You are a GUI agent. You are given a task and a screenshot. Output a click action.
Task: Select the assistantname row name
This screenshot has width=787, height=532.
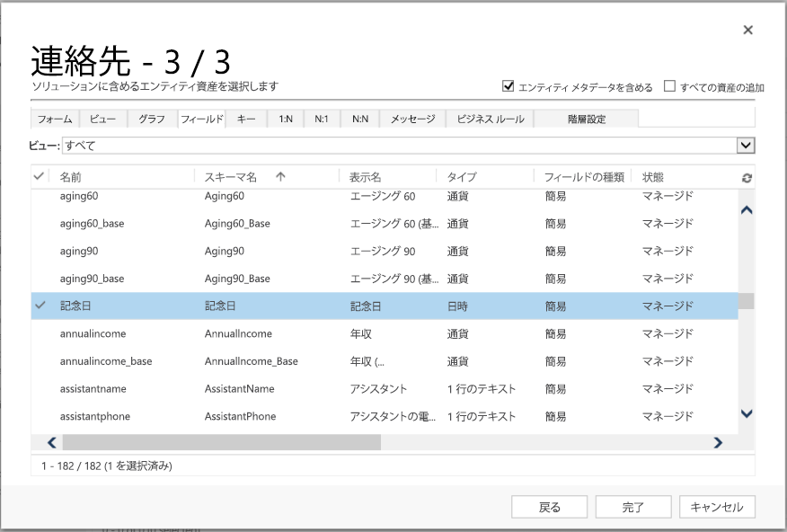93,389
